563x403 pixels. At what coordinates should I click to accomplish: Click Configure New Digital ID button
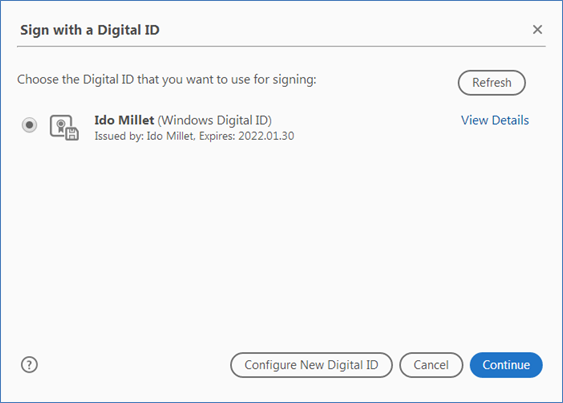point(311,365)
